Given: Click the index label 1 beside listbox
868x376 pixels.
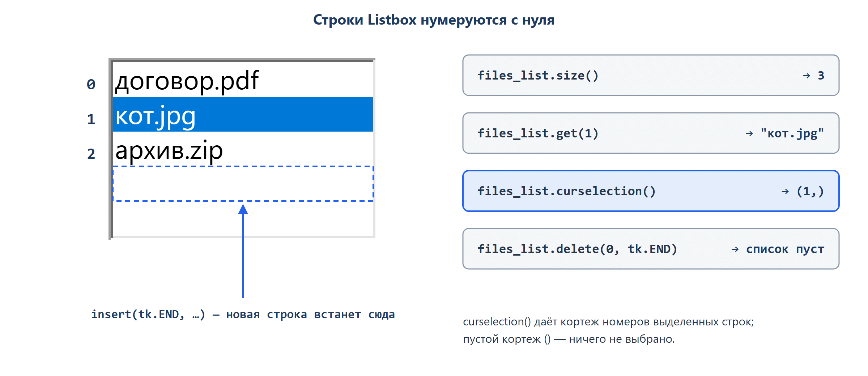Looking at the screenshot, I should 91,119.
